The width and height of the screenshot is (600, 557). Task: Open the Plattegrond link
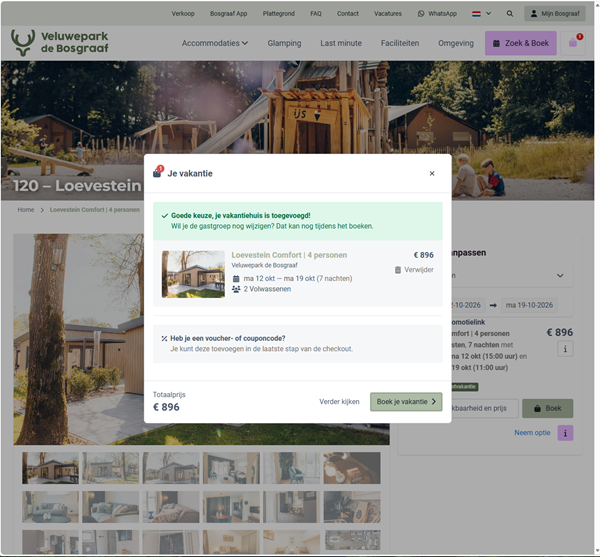[x=279, y=13]
